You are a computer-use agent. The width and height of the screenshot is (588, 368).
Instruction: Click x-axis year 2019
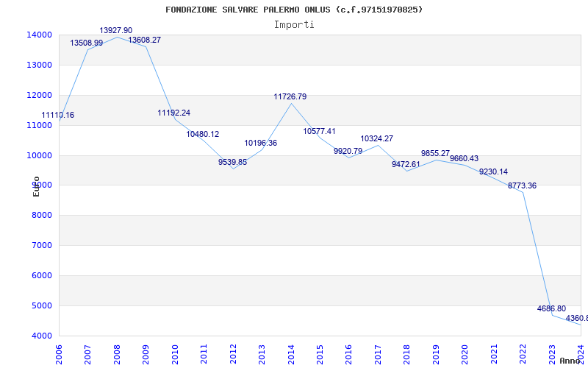[x=436, y=354]
